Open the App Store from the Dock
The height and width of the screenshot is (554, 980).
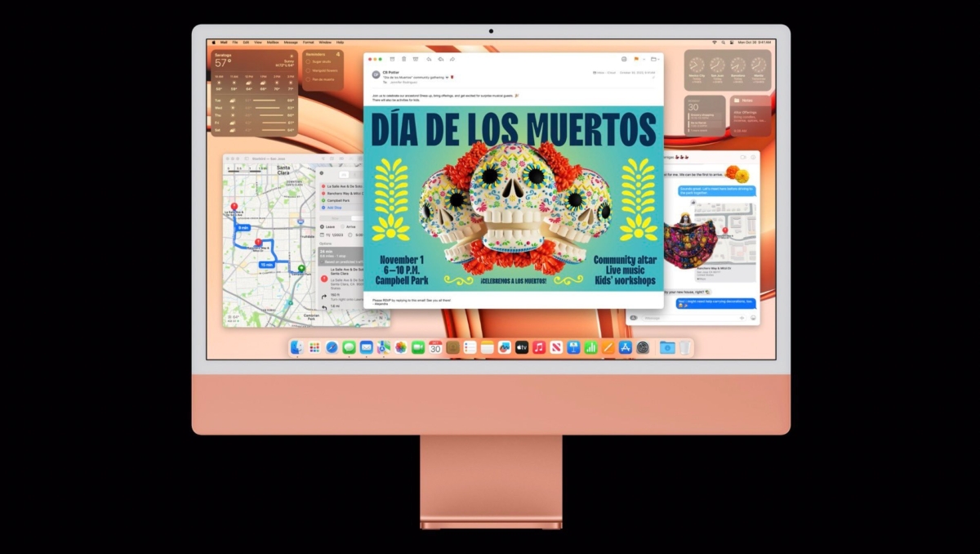tap(626, 347)
